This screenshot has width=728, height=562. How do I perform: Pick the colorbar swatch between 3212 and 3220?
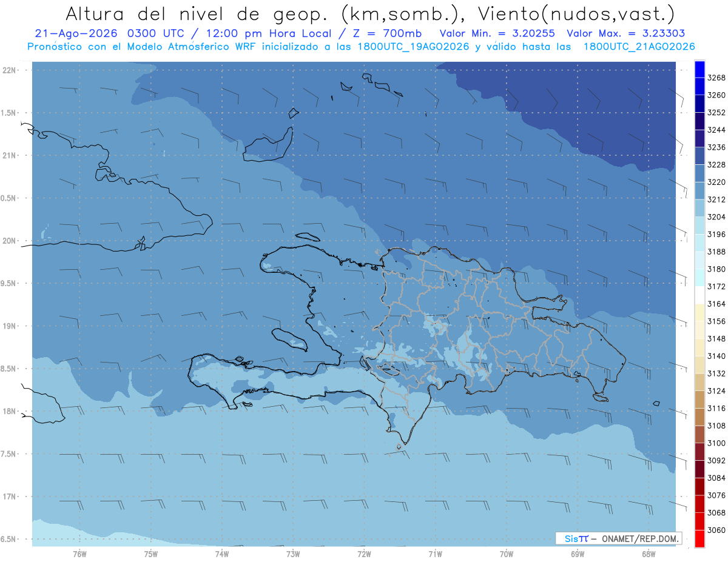699,190
